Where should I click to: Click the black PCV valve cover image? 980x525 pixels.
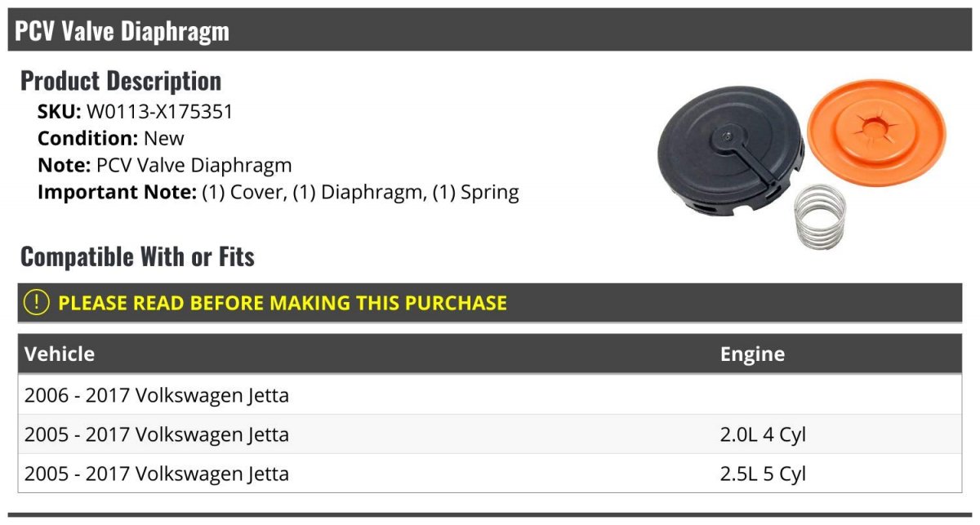pyautogui.click(x=732, y=165)
